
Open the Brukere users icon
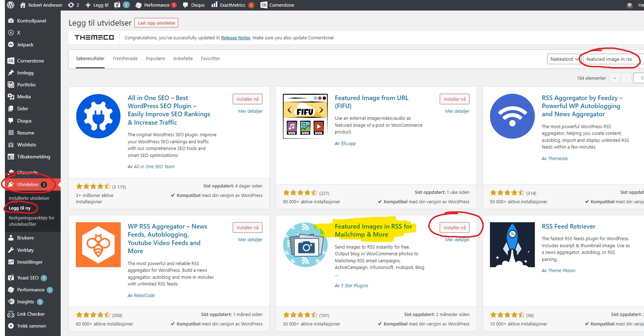pyautogui.click(x=11, y=238)
